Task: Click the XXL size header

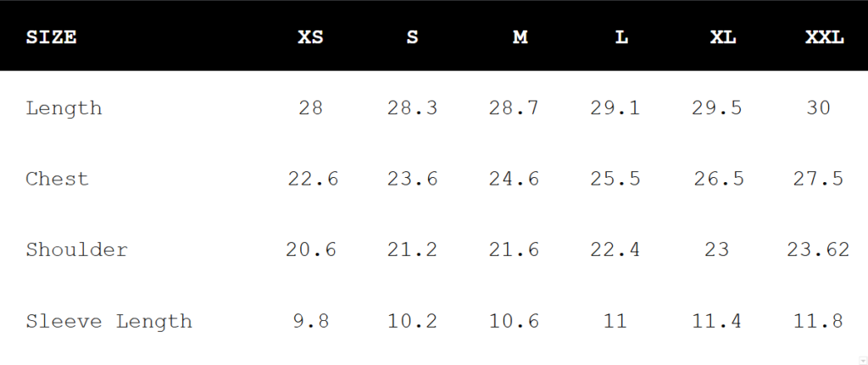Action: coord(825,37)
